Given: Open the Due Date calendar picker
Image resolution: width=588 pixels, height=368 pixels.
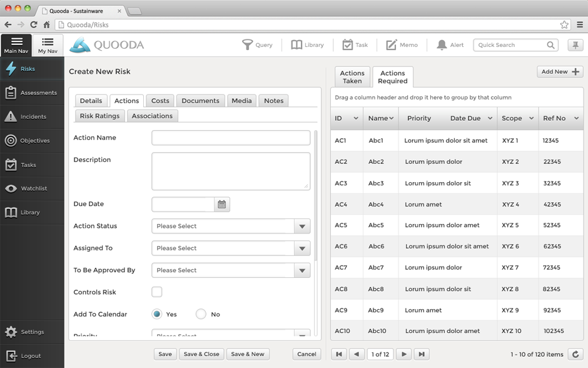Looking at the screenshot, I should click(x=221, y=205).
